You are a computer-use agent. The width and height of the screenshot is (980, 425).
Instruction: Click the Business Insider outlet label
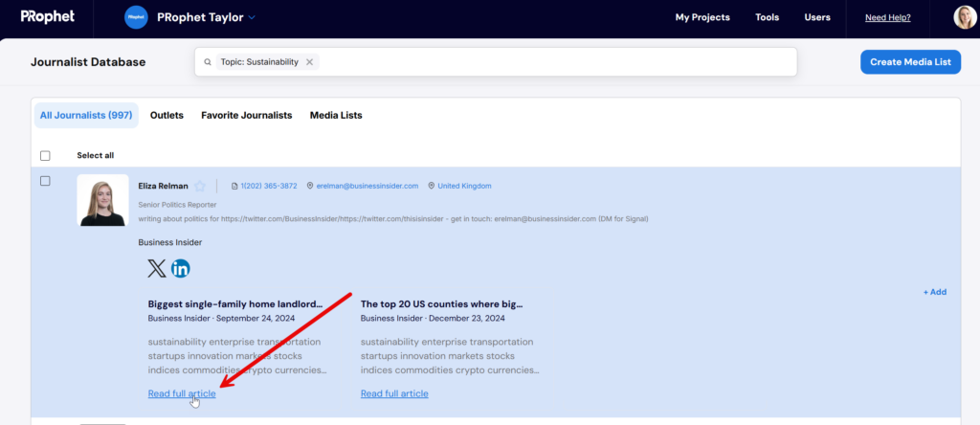(170, 242)
